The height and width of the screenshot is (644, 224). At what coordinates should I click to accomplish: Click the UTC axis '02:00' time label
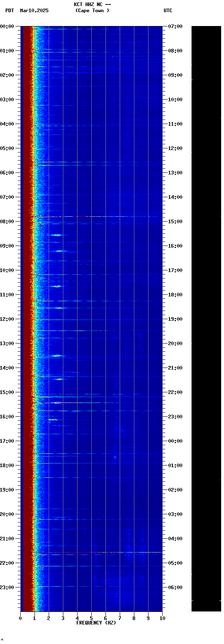click(175, 490)
